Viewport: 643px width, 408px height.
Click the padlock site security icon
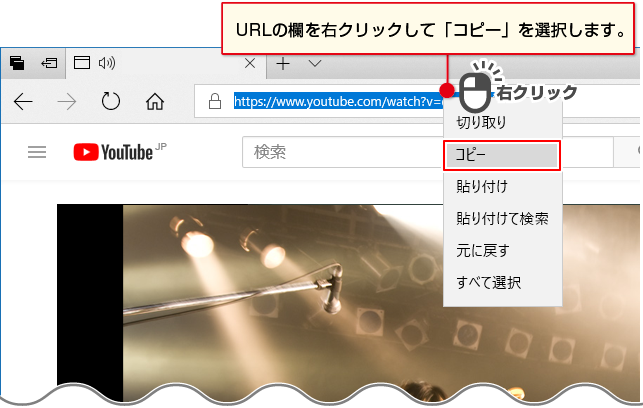pos(213,101)
